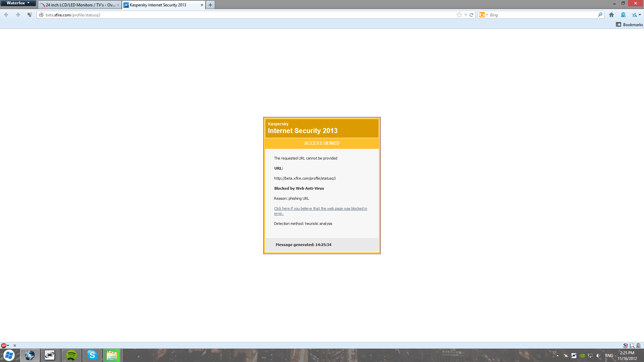Click the 'Reason: phishing URL' text

[291, 198]
